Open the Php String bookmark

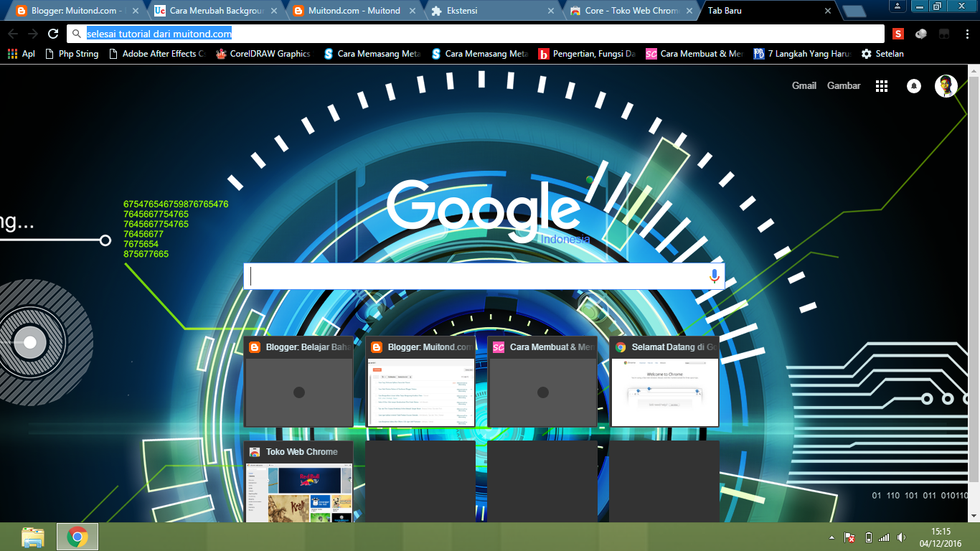coord(71,54)
